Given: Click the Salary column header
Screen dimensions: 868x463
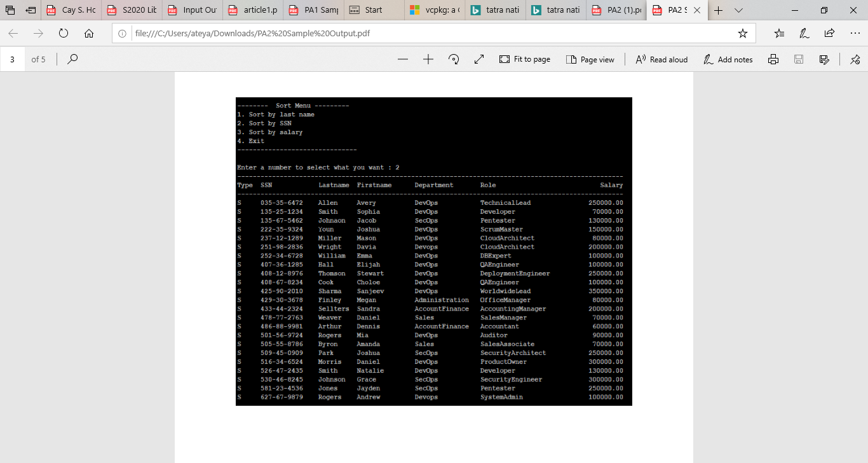Looking at the screenshot, I should (611, 185).
